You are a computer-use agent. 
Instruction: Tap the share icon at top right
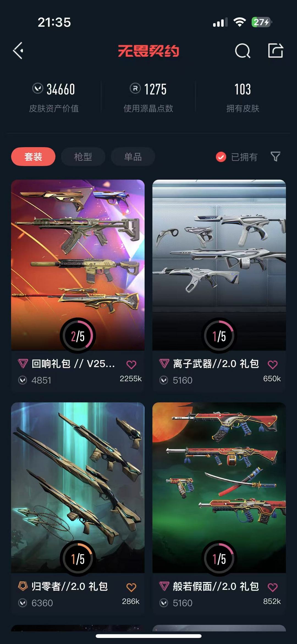pyautogui.click(x=276, y=50)
